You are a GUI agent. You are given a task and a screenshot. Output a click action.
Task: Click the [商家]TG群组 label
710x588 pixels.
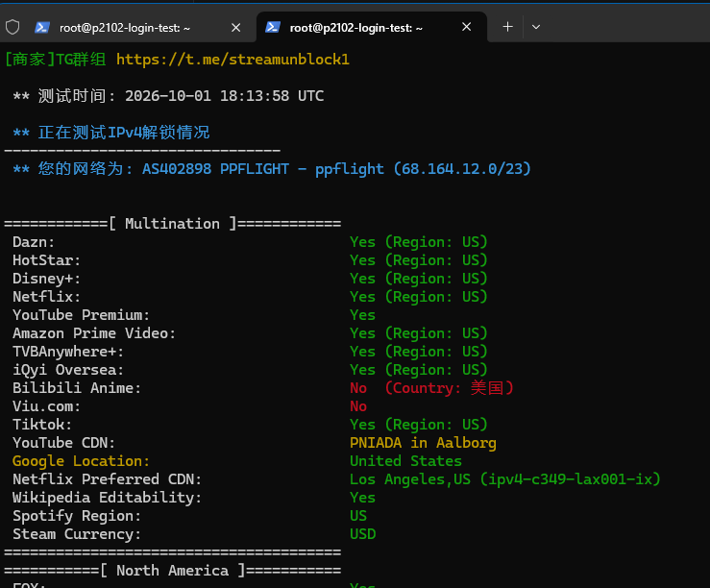click(55, 60)
